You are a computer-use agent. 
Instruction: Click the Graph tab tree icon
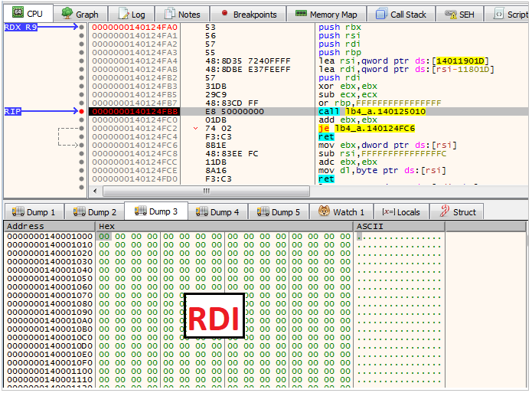pyautogui.click(x=67, y=13)
